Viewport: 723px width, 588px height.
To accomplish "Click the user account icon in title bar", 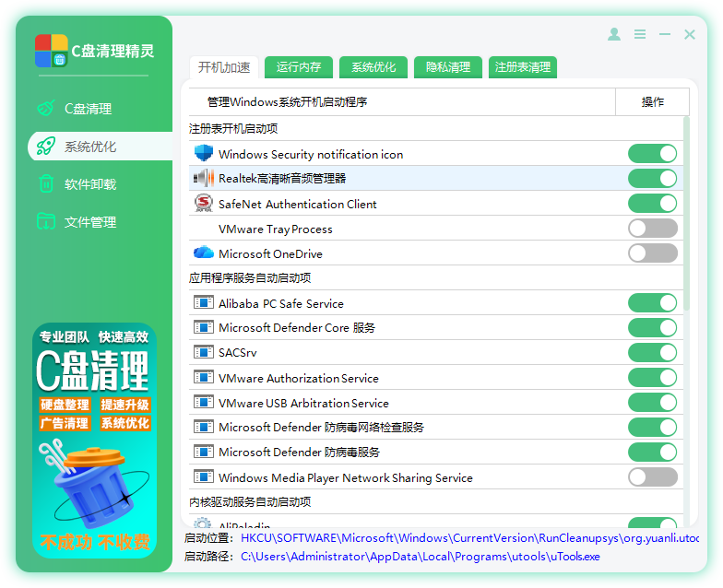I will click(614, 34).
